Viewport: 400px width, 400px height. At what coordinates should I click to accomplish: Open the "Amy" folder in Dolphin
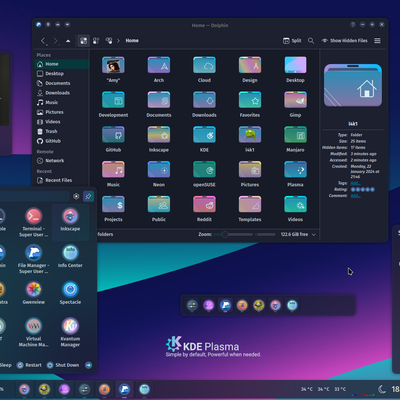click(x=113, y=69)
